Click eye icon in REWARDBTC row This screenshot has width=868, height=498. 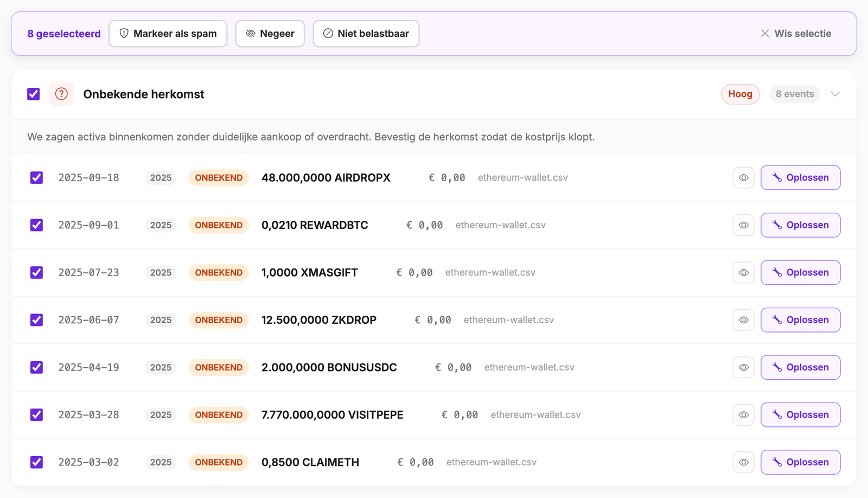click(x=743, y=225)
